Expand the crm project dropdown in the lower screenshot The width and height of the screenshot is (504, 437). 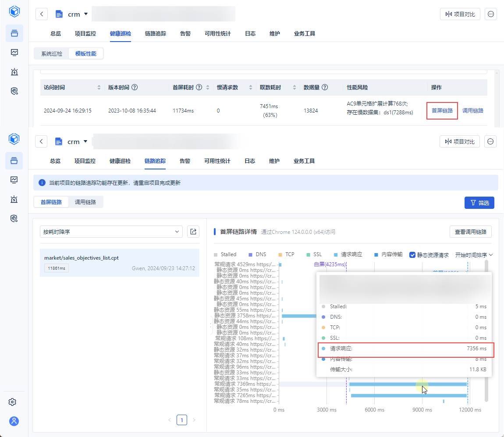point(85,141)
